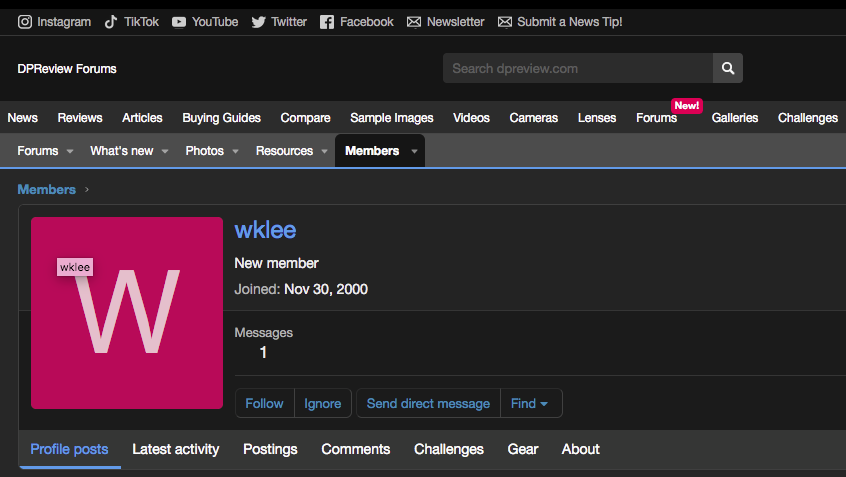Open the YouTube icon link
Screen dimensions: 846x477
coord(179,22)
